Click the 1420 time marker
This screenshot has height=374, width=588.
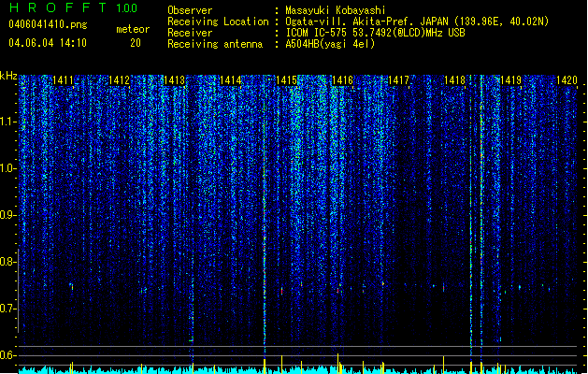[x=566, y=80]
